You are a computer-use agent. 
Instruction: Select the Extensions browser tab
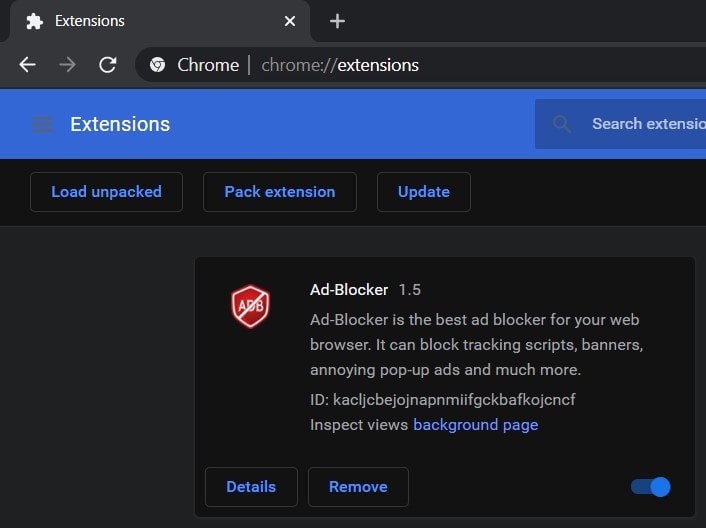pyautogui.click(x=160, y=21)
